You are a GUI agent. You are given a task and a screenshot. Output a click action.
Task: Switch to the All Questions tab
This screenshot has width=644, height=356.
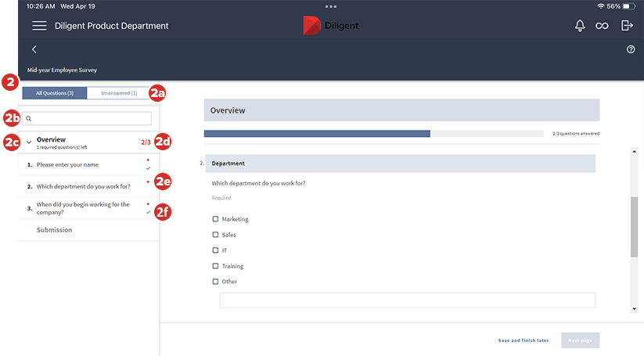54,93
